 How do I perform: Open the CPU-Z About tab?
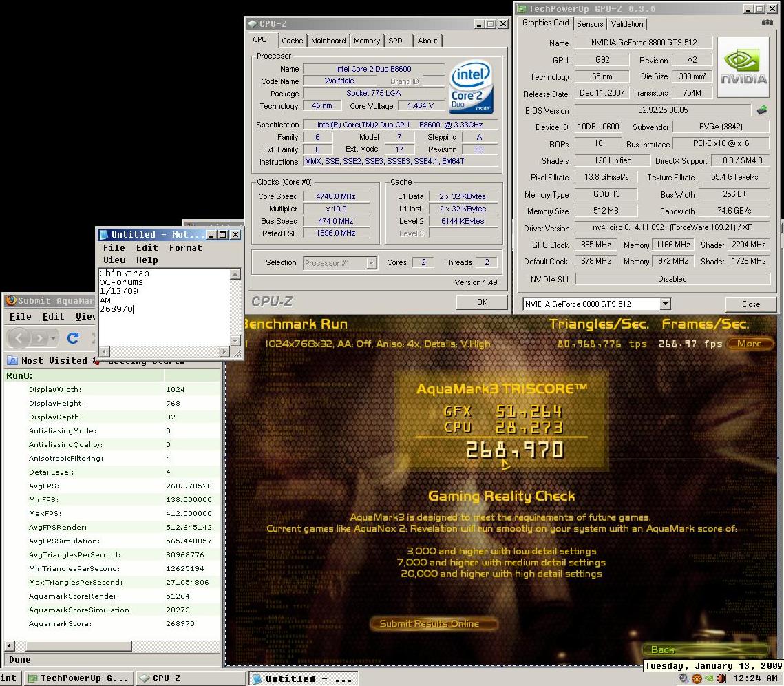(x=427, y=41)
